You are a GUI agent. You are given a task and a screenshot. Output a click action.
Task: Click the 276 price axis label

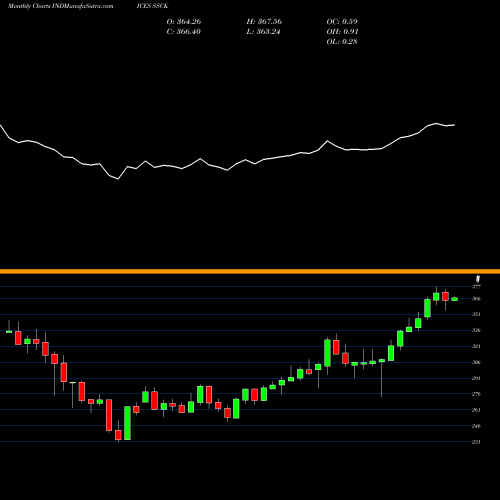point(476,394)
